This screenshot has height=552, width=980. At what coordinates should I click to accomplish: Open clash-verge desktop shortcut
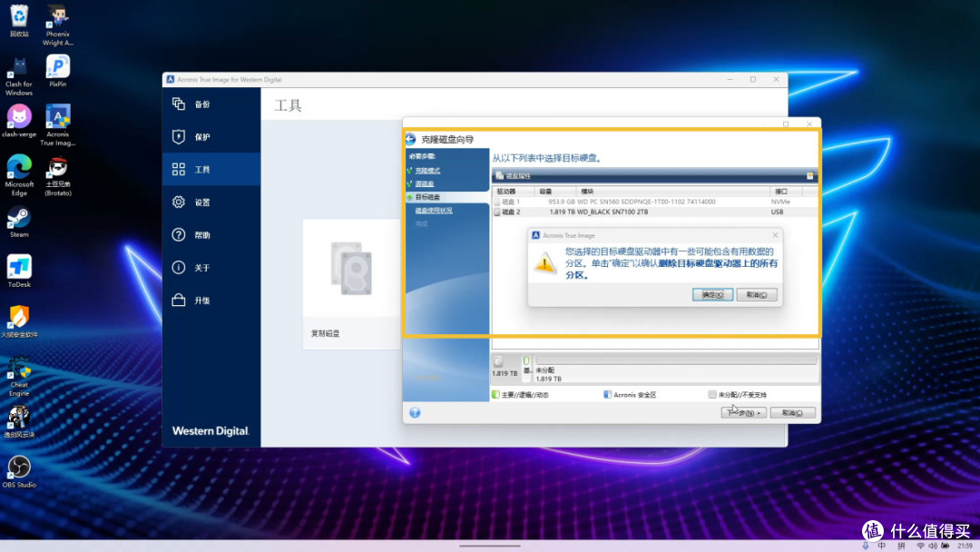click(x=19, y=122)
